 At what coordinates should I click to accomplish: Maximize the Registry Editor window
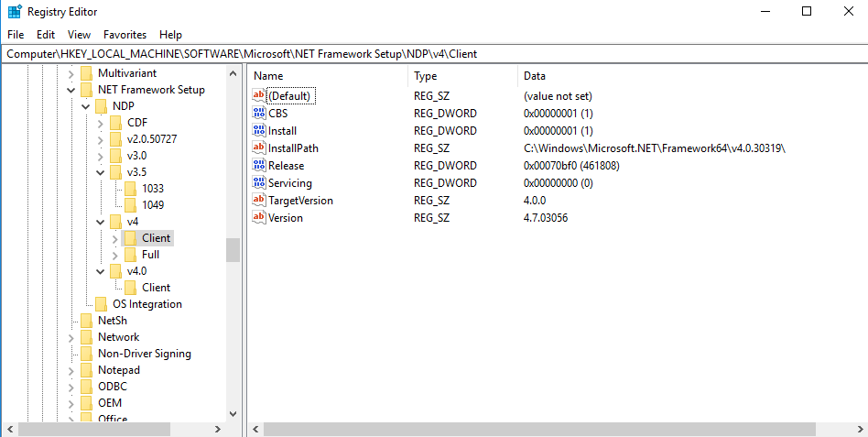coord(807,10)
